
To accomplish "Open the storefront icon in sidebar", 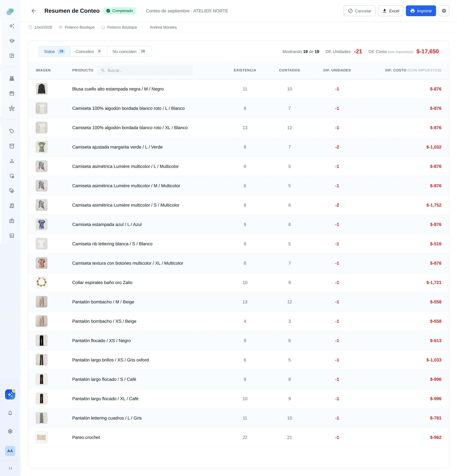I will click(12, 93).
